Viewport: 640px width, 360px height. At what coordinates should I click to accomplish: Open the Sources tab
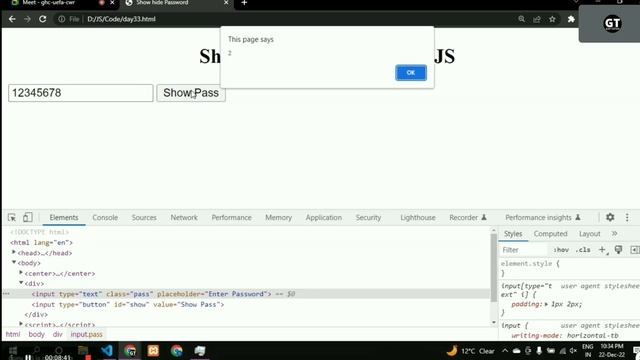tap(144, 218)
